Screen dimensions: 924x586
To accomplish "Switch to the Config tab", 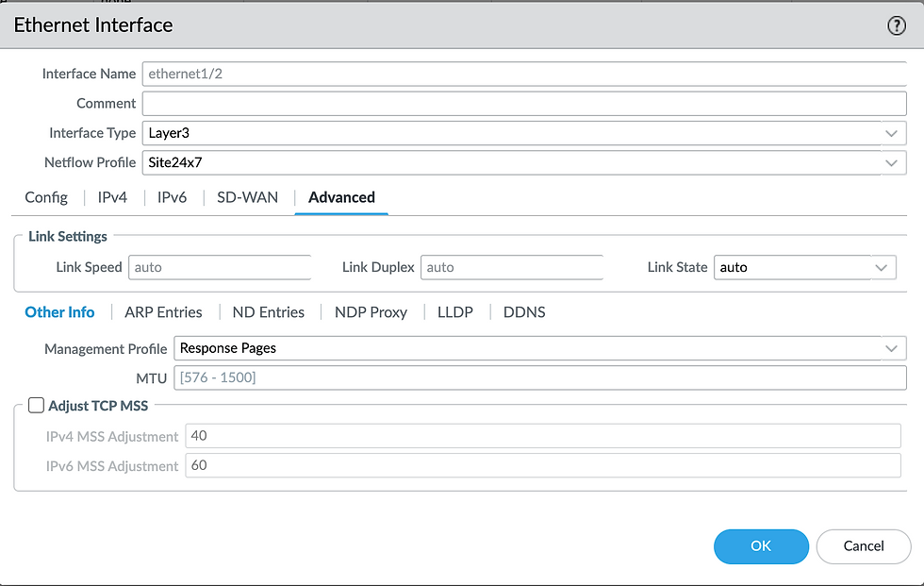I will tap(46, 197).
